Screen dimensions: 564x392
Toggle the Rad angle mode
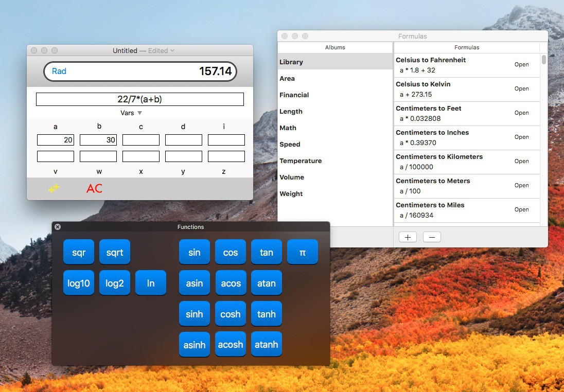coord(59,71)
